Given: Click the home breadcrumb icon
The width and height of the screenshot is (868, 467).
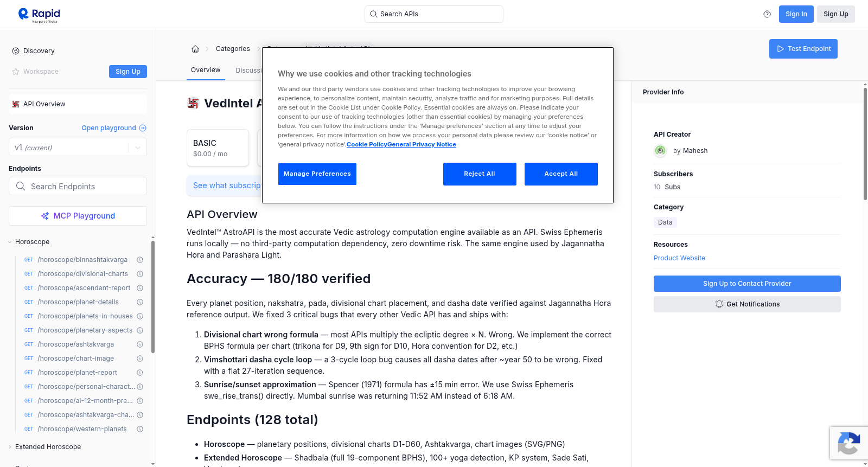Looking at the screenshot, I should 195,49.
